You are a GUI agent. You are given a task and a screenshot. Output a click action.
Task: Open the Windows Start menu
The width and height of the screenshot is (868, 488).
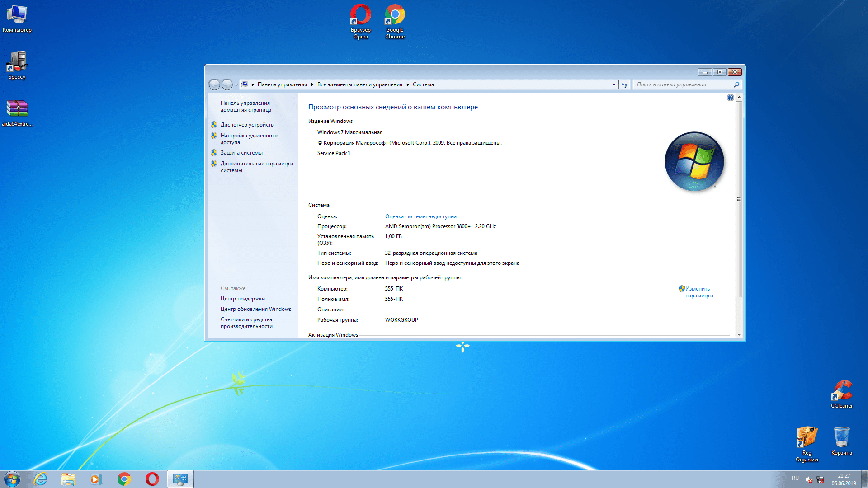click(x=12, y=479)
